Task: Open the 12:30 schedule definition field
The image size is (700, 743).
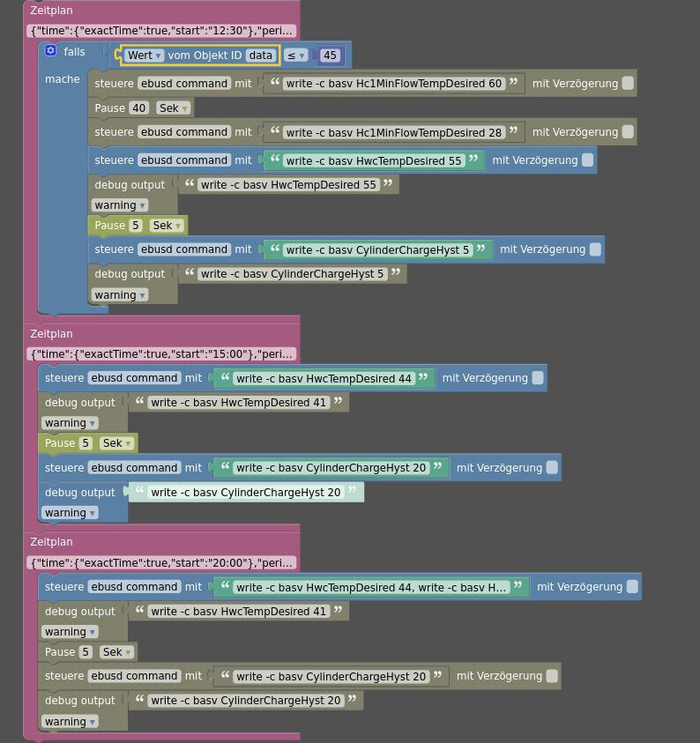Action: coord(161,31)
